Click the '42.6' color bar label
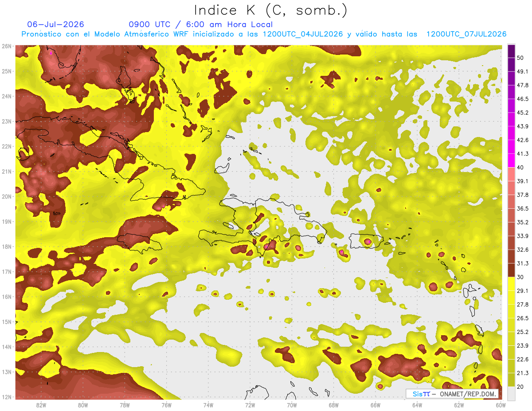532x411 pixels. pyautogui.click(x=522, y=140)
